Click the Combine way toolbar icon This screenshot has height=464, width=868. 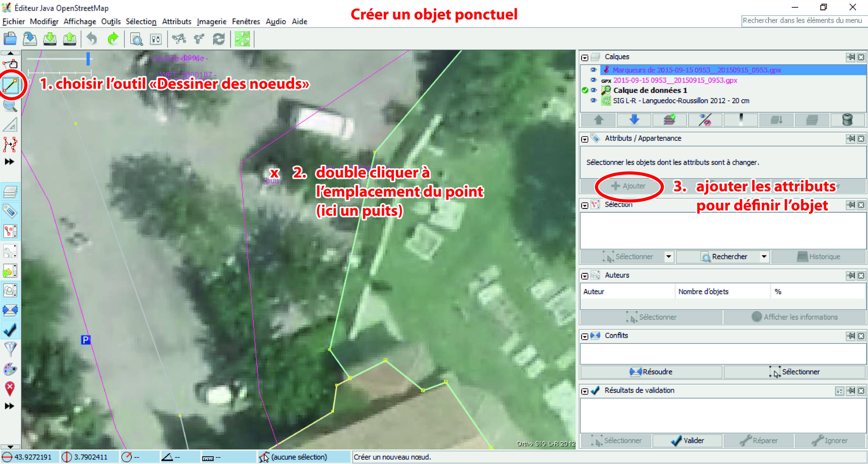(x=199, y=39)
